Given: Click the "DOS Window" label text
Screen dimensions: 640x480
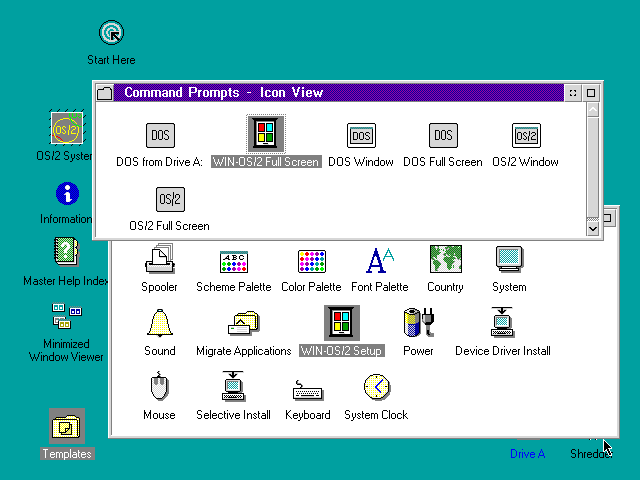Looking at the screenshot, I should tap(361, 162).
